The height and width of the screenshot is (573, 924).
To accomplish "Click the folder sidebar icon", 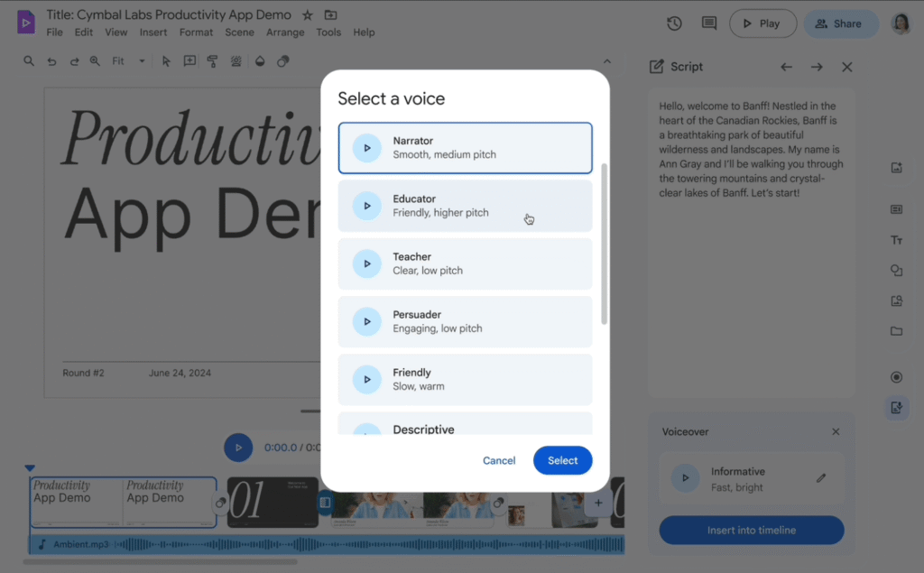I will pos(896,331).
